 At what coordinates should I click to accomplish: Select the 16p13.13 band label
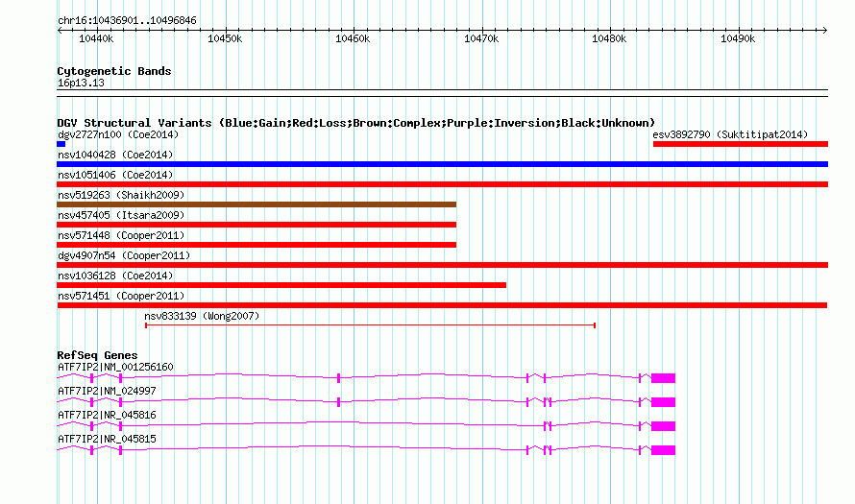(81, 83)
